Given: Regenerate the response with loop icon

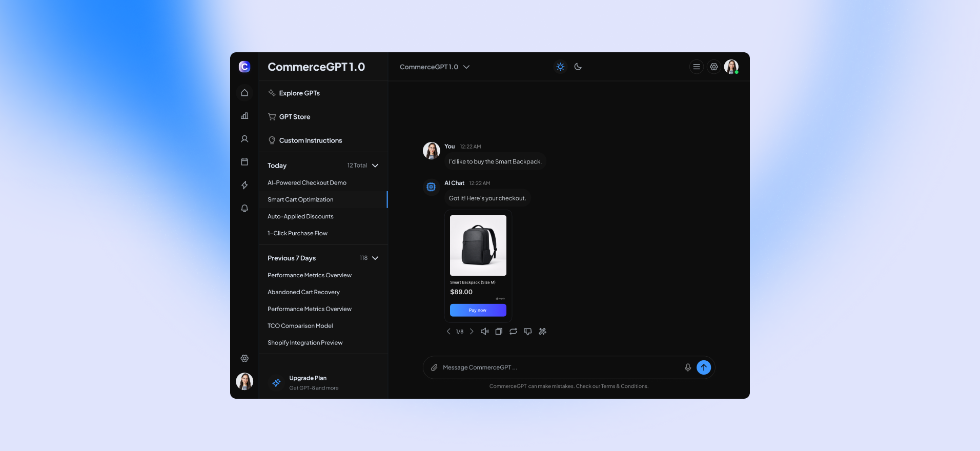Looking at the screenshot, I should coord(513,332).
